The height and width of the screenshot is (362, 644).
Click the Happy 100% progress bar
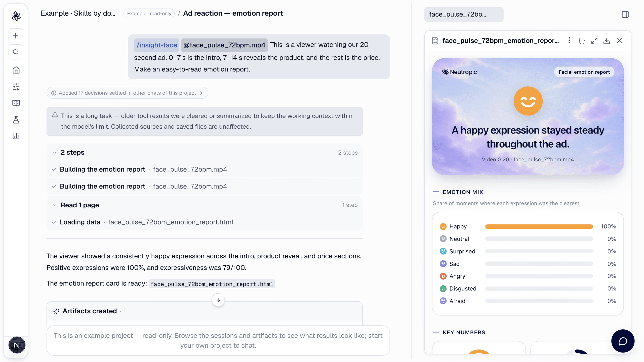tap(539, 227)
